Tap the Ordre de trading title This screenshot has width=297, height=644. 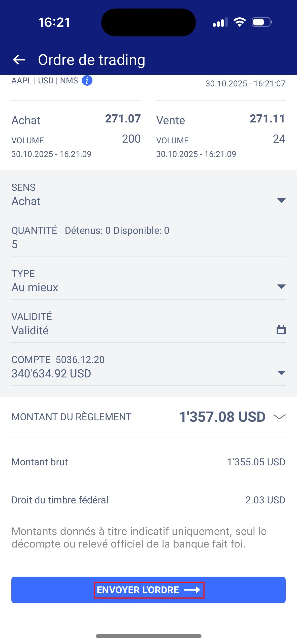(x=91, y=60)
